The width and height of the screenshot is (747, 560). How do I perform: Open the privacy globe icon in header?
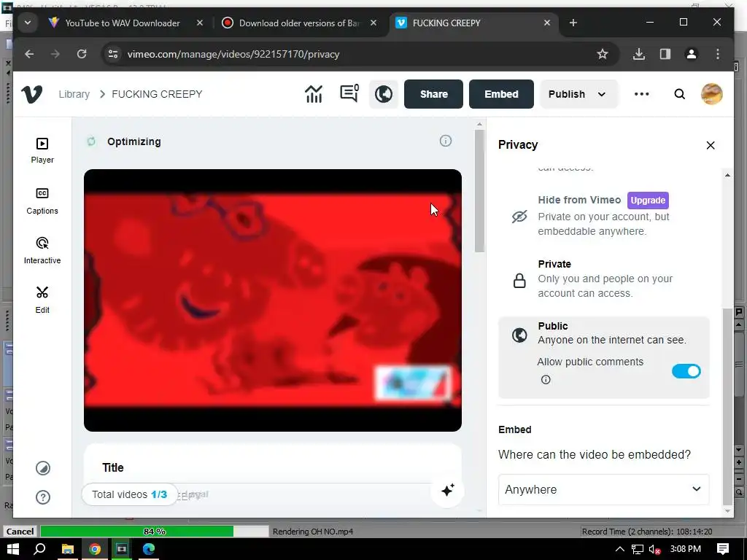pyautogui.click(x=384, y=94)
